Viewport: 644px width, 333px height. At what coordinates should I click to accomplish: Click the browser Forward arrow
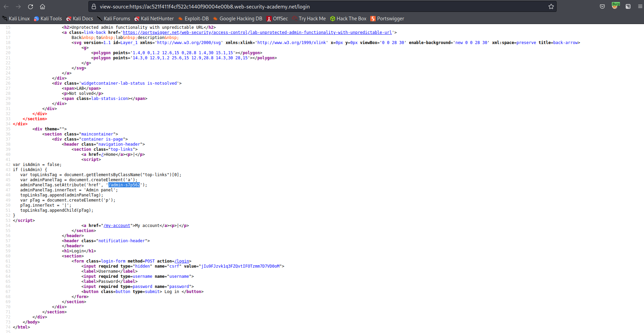[x=18, y=6]
